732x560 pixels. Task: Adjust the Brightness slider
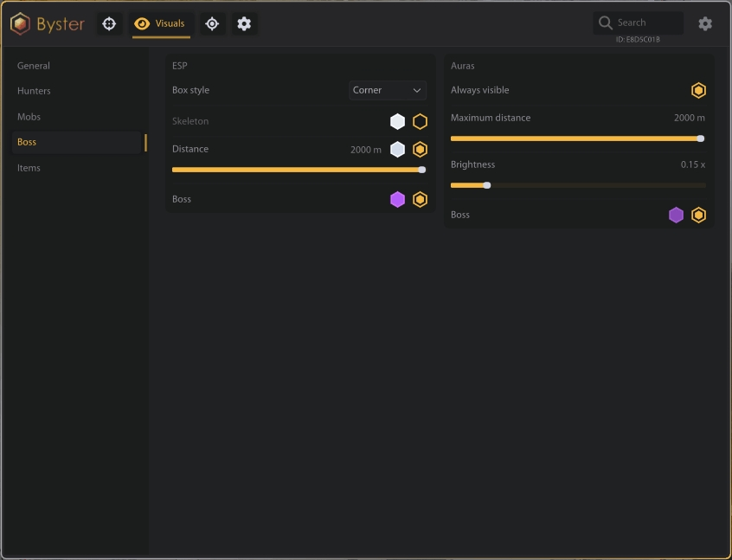tap(577, 185)
